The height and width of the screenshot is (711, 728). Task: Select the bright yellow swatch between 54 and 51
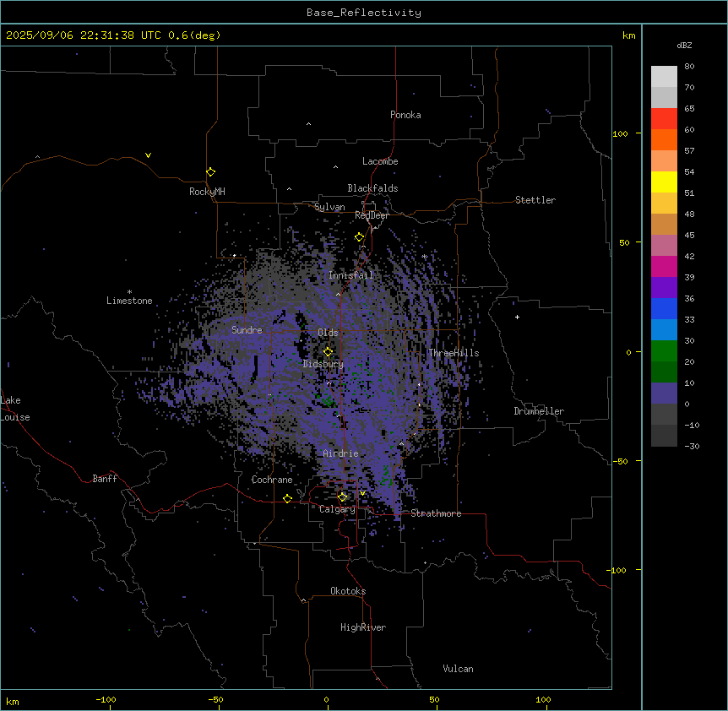click(664, 182)
